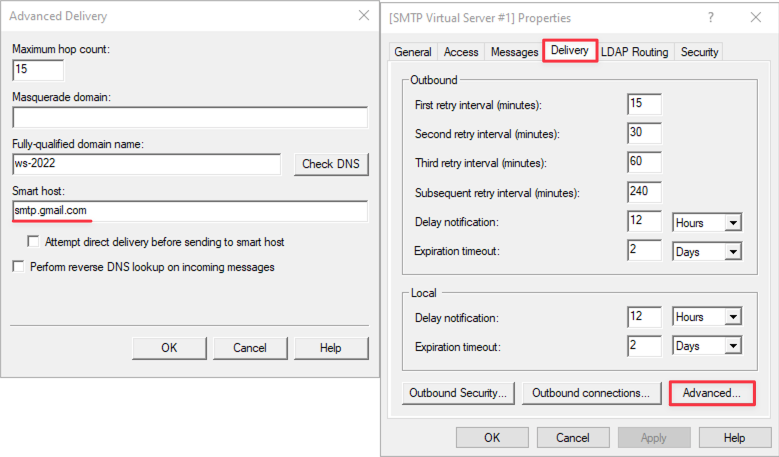Click the First retry interval field
Screen dimensions: 779x457
(x=644, y=104)
